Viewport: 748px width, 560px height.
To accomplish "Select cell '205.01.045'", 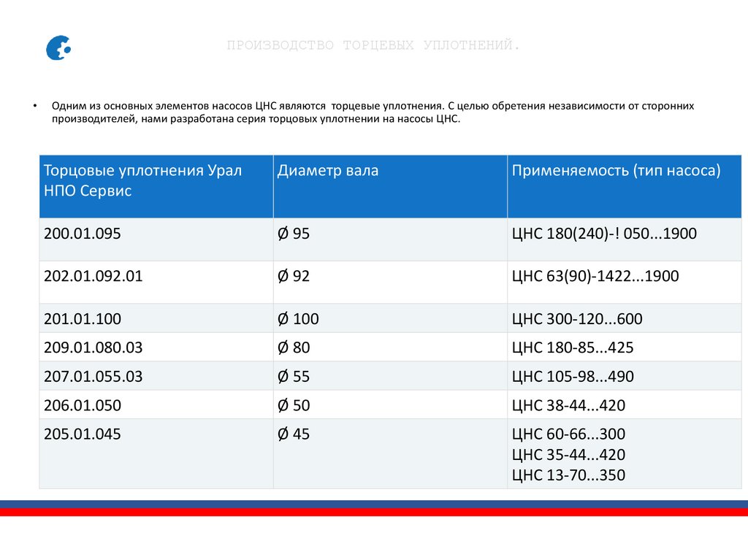I will tap(156, 453).
